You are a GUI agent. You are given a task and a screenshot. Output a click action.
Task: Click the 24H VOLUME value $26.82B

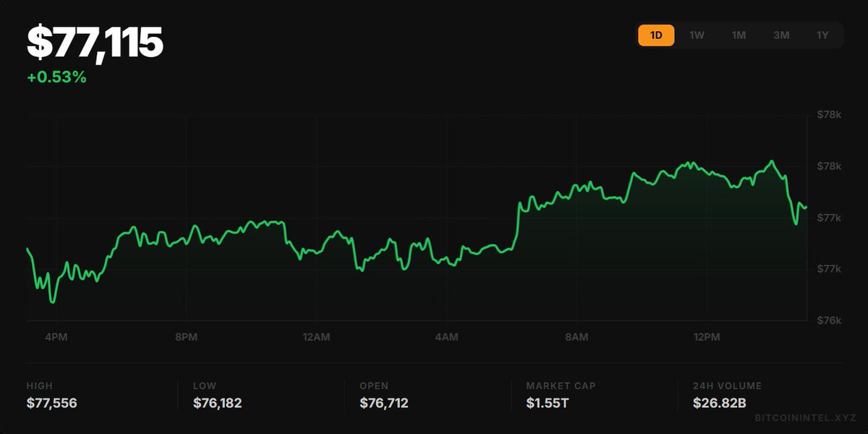pos(719,403)
